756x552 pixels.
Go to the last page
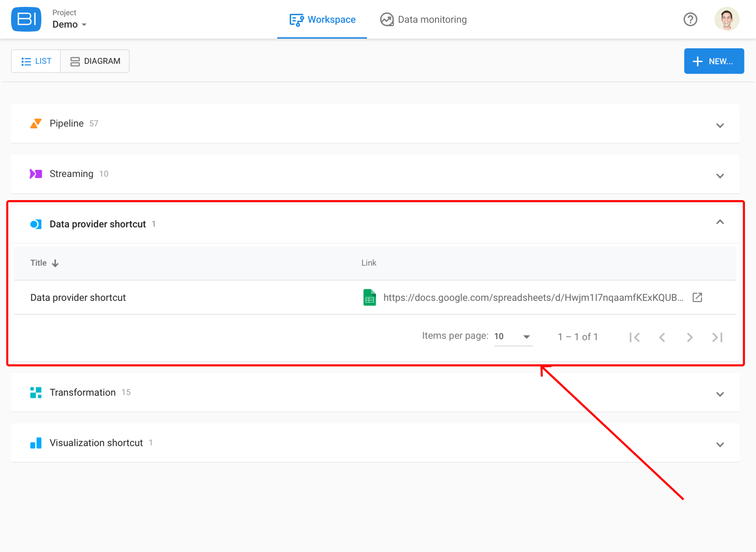point(717,337)
